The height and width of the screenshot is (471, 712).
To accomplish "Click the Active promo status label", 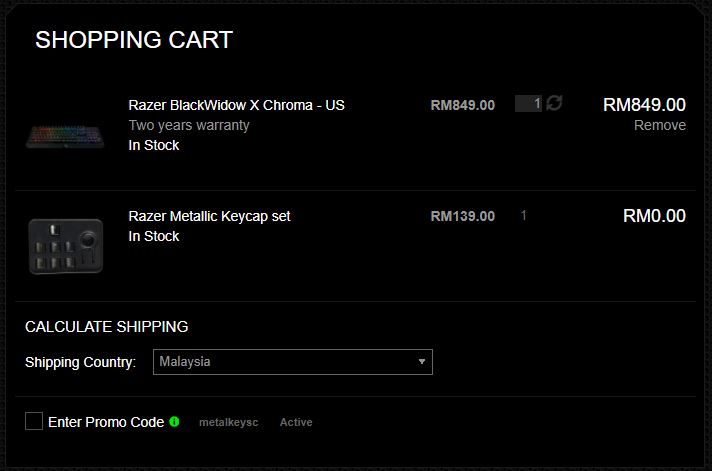I will (x=296, y=422).
